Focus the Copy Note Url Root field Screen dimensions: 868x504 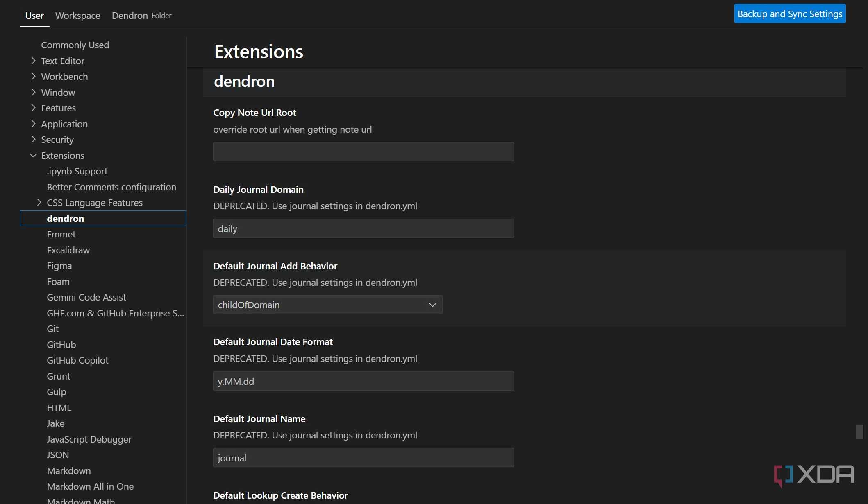364,152
